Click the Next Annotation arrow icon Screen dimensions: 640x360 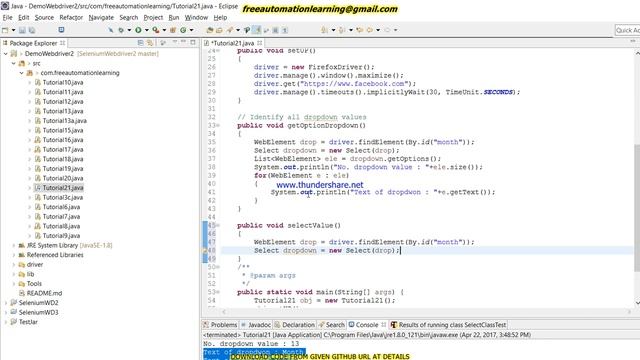324,30
